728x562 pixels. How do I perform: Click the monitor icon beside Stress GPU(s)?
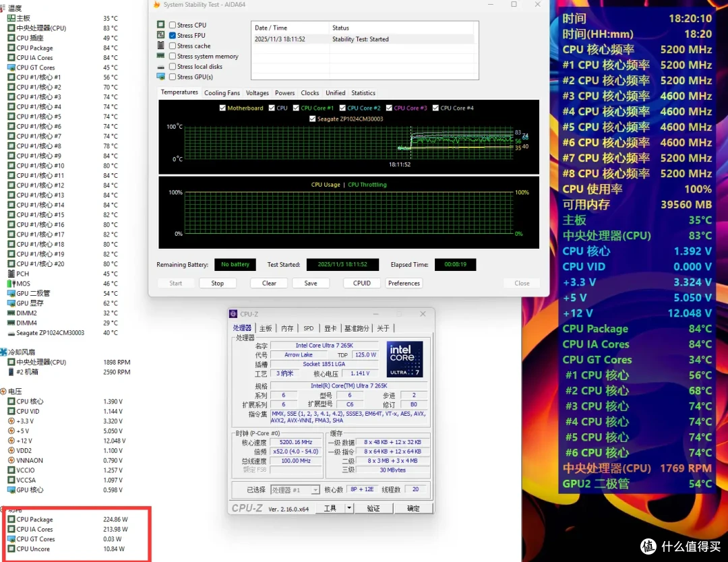[x=160, y=77]
